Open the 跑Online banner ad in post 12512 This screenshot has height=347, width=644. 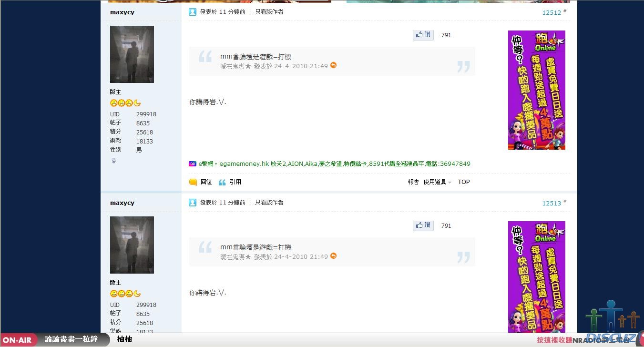537,90
